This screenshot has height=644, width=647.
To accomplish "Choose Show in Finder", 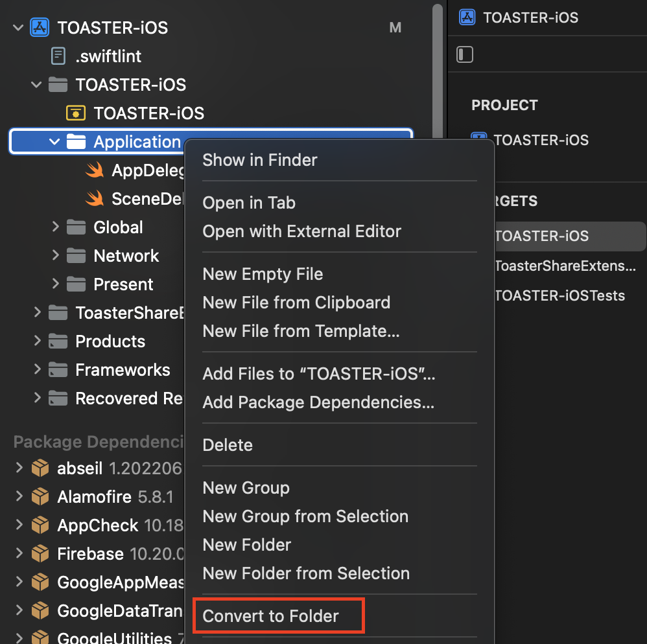I will tap(260, 160).
